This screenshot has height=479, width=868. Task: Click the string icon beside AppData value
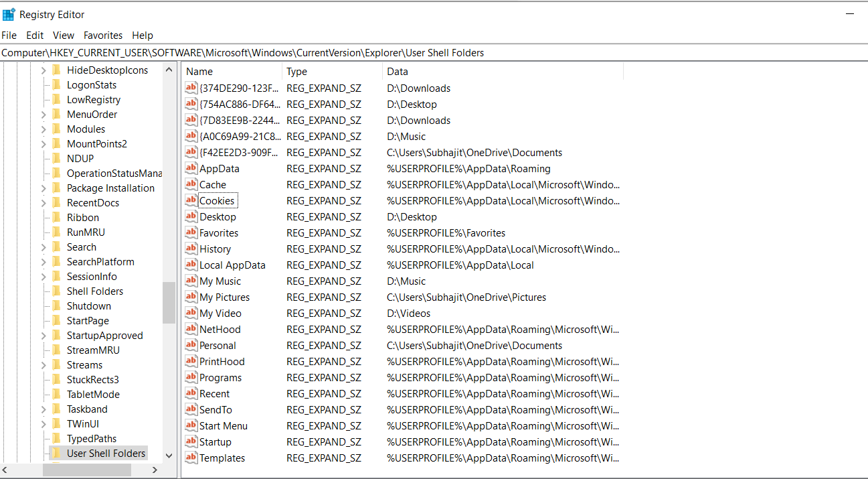tap(191, 169)
